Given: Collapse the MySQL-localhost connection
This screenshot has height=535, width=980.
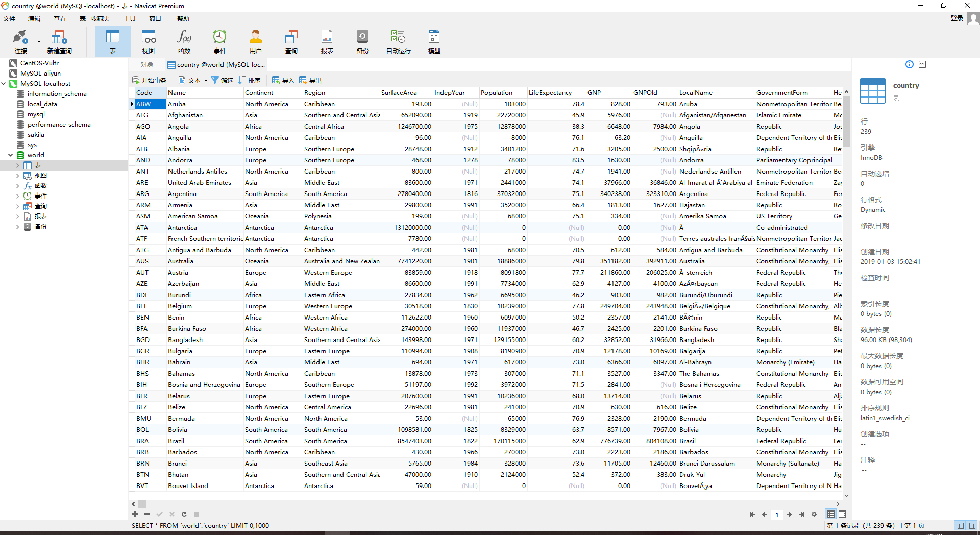Looking at the screenshot, I should click(4, 84).
